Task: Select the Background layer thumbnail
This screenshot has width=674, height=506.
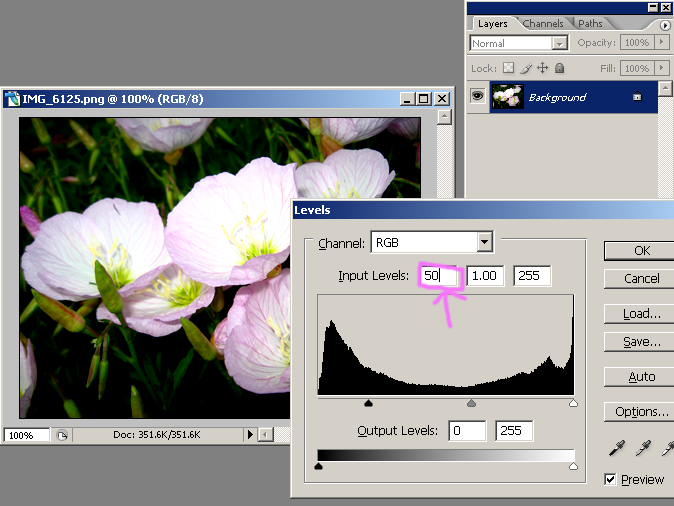Action: click(507, 96)
